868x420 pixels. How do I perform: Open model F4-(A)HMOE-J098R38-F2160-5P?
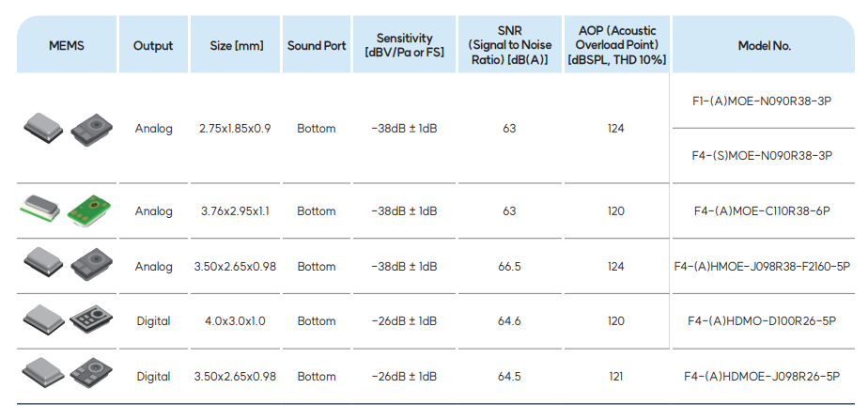764,266
